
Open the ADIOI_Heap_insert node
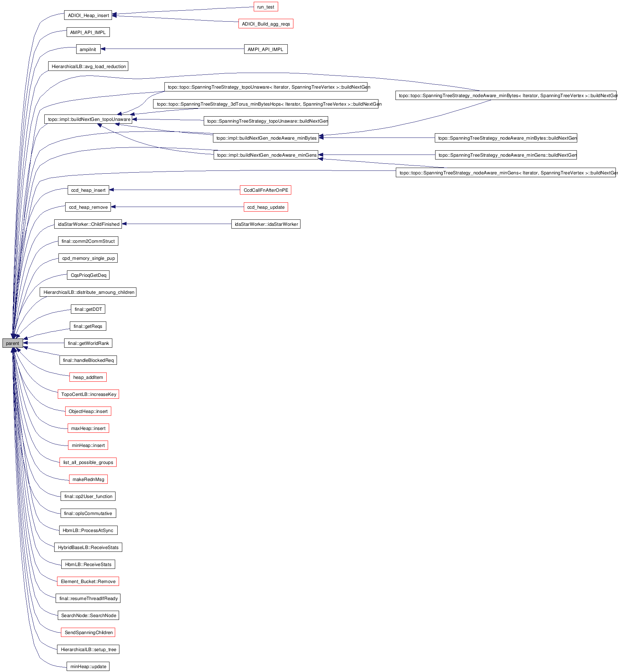point(88,15)
